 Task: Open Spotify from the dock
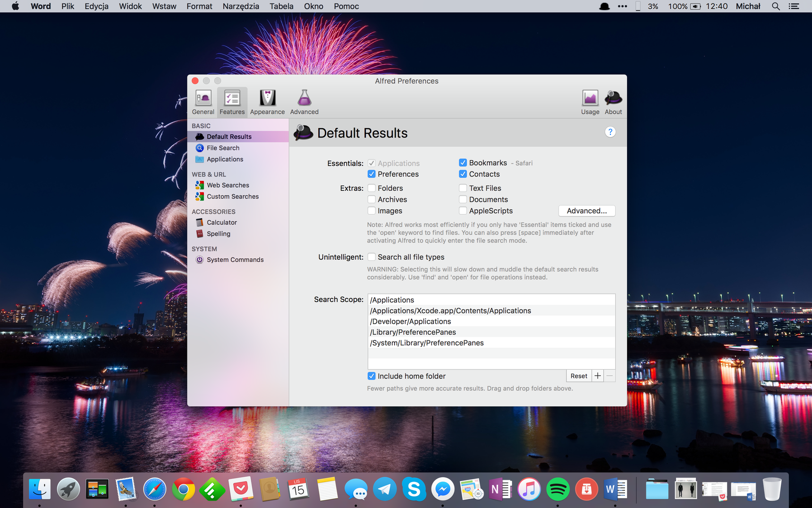(x=558, y=489)
